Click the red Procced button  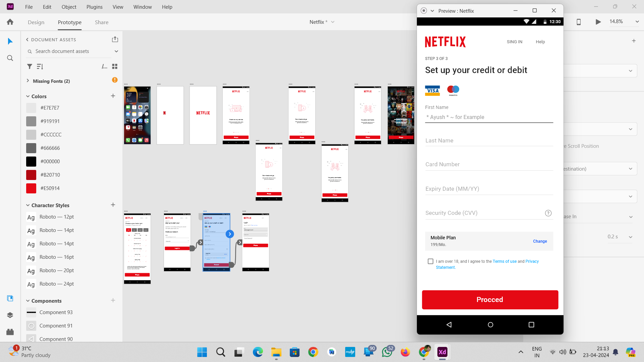(490, 300)
